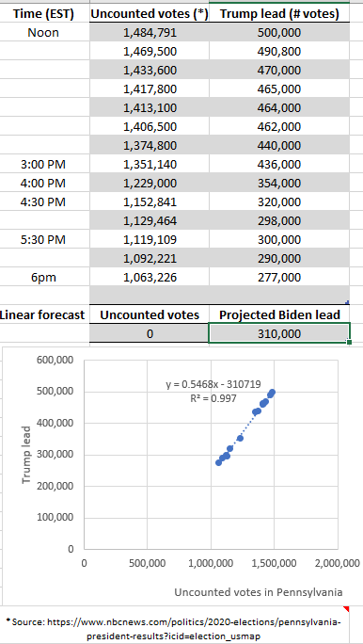Click the fill handle of selected cell
This screenshot has height=644, width=363.
tap(349, 342)
